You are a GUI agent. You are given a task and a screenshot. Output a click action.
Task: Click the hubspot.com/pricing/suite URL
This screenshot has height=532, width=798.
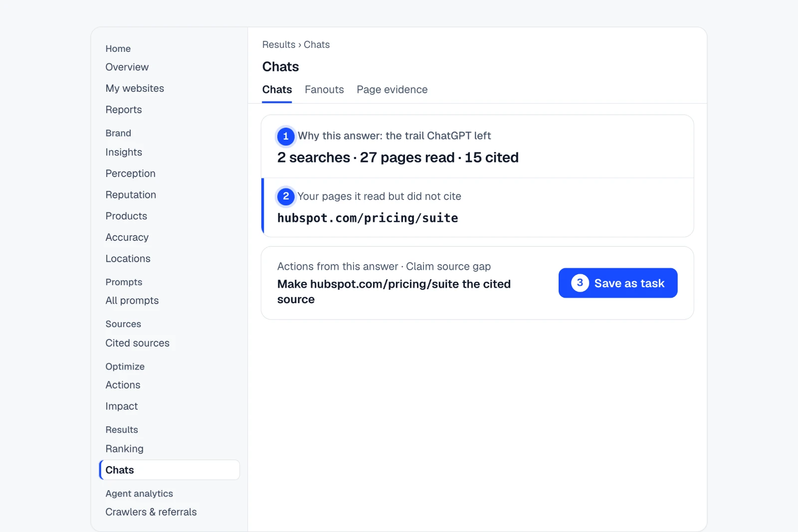(368, 218)
